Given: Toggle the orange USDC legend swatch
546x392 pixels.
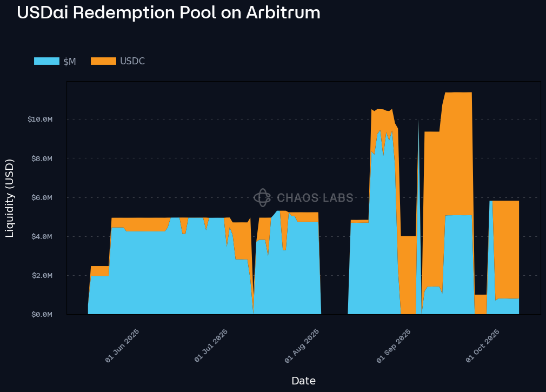Looking at the screenshot, I should 103,61.
